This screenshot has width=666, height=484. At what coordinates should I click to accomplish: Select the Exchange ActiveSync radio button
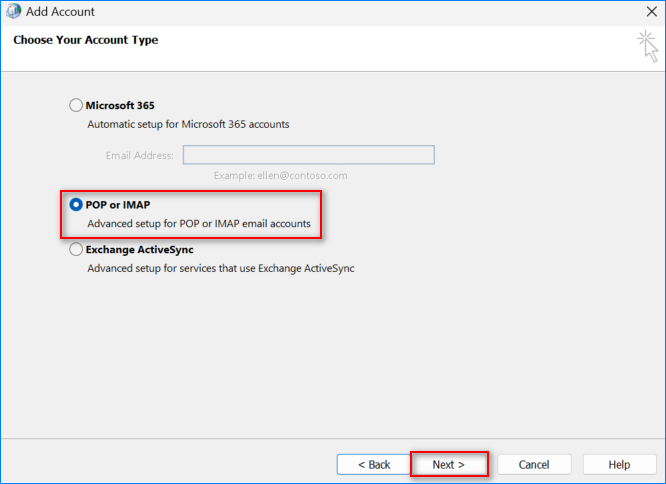click(76, 250)
